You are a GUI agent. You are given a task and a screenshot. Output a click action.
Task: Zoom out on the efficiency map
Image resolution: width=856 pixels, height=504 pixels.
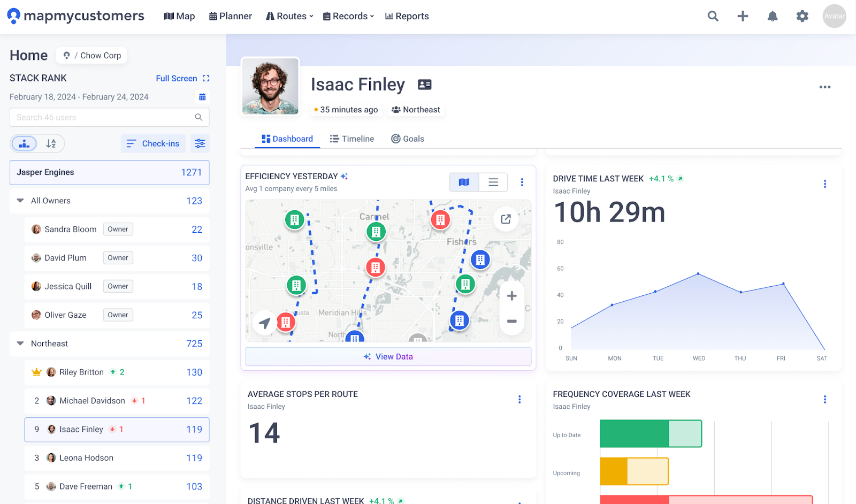coord(512,321)
